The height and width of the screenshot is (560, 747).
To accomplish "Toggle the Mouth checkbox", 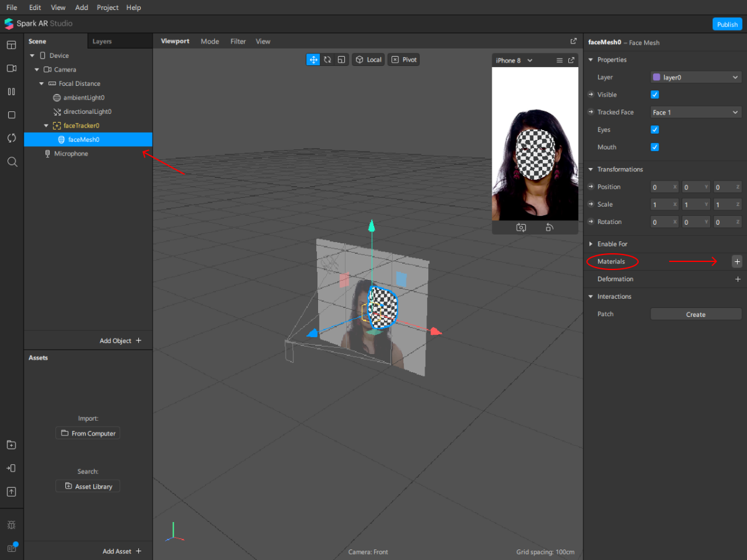I will click(x=654, y=147).
